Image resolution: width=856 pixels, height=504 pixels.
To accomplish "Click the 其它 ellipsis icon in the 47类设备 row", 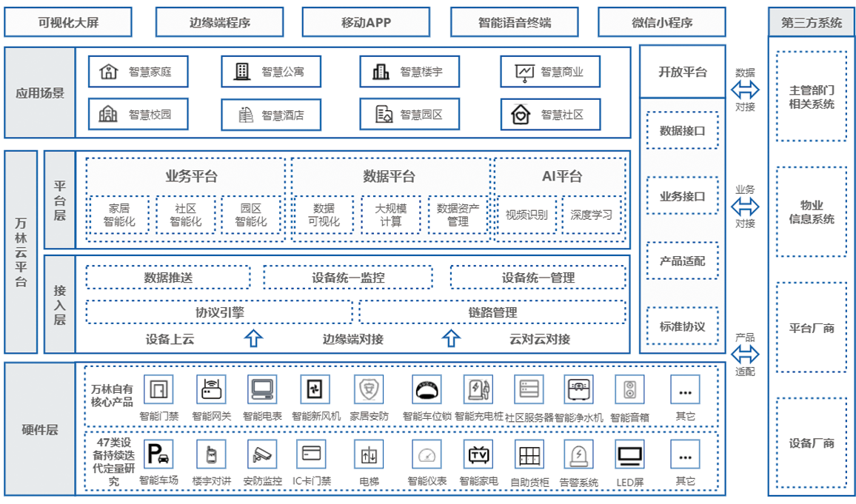I will coord(685,454).
